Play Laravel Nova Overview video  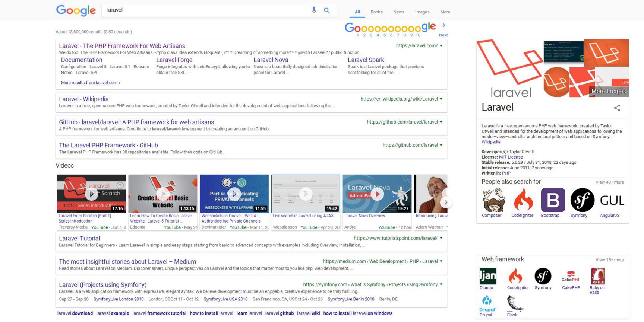tap(377, 194)
